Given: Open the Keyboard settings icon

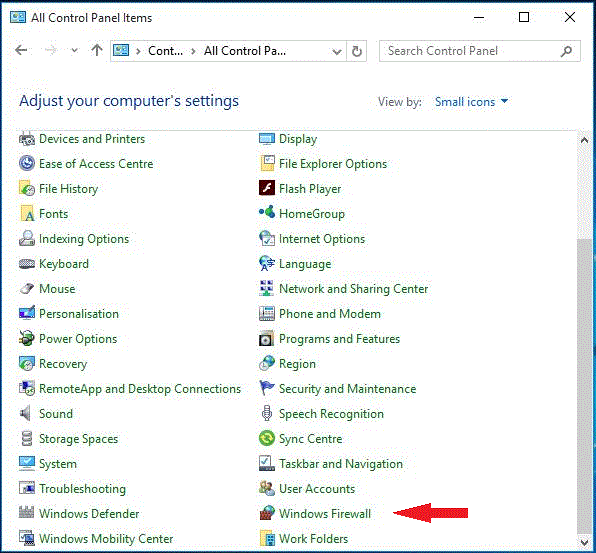Looking at the screenshot, I should [x=27, y=264].
